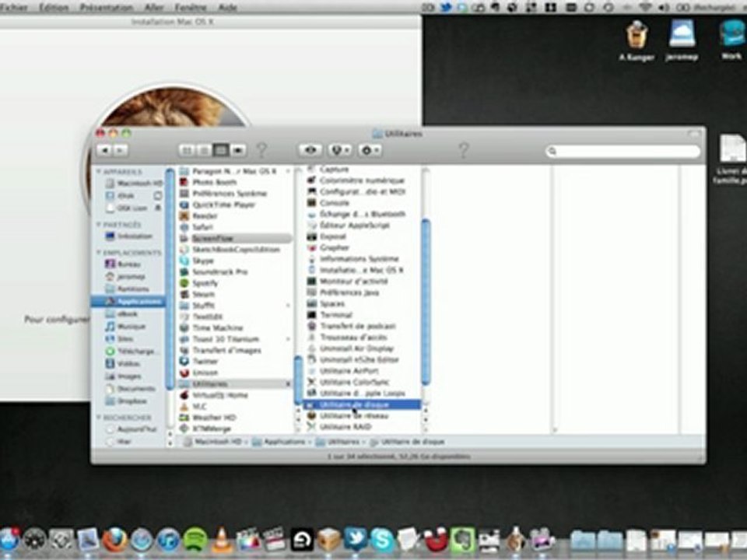Select Photo Booth application
The height and width of the screenshot is (560, 747).
point(215,182)
